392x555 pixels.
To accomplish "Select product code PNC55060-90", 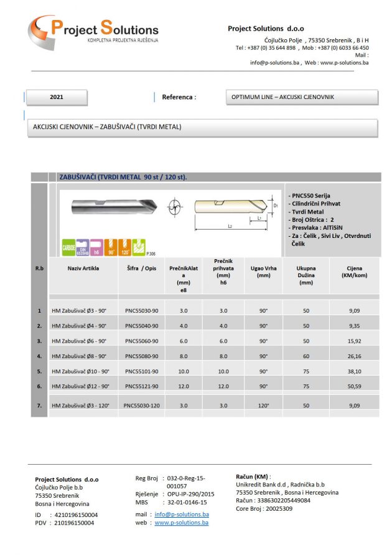I will (x=142, y=341).
